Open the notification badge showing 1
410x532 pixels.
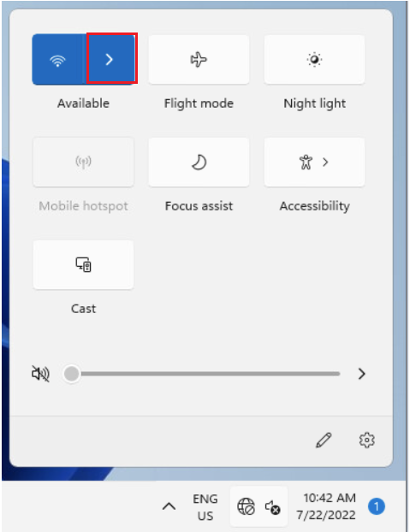point(377,506)
